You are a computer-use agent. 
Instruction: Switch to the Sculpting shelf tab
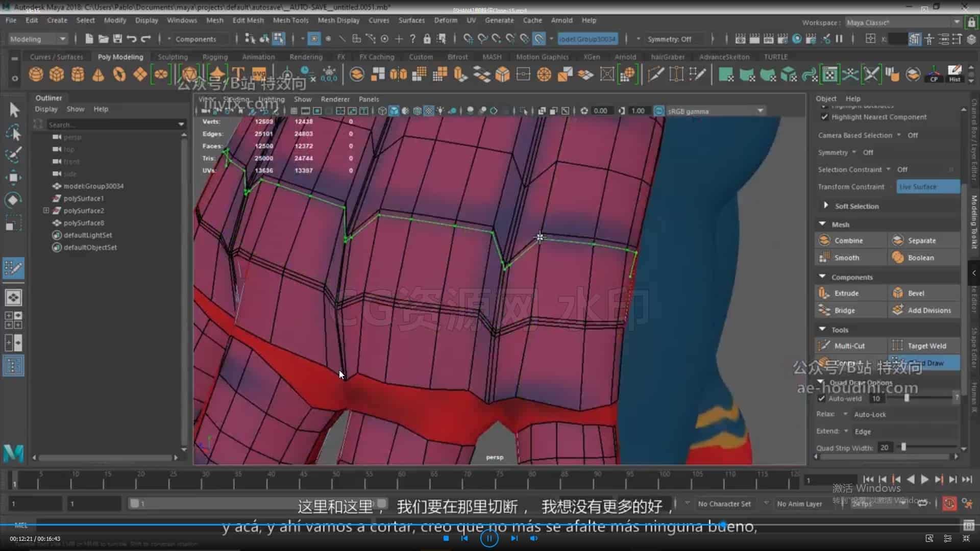point(173,57)
